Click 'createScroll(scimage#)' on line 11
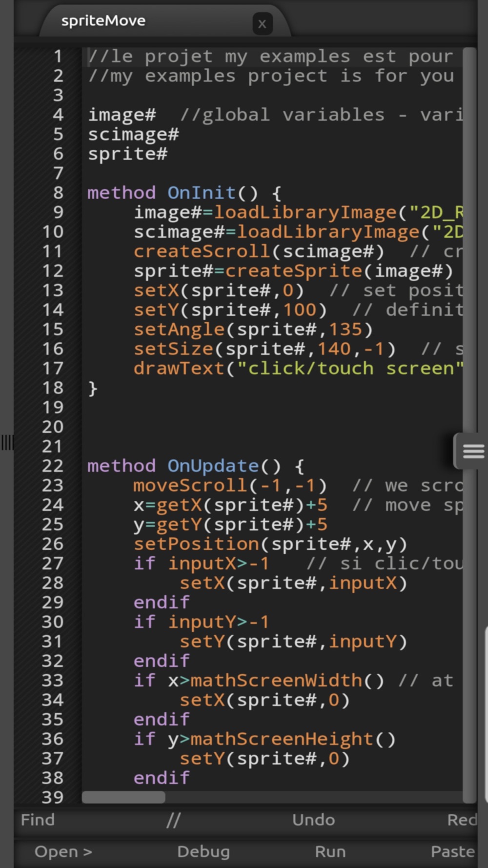 [259, 251]
